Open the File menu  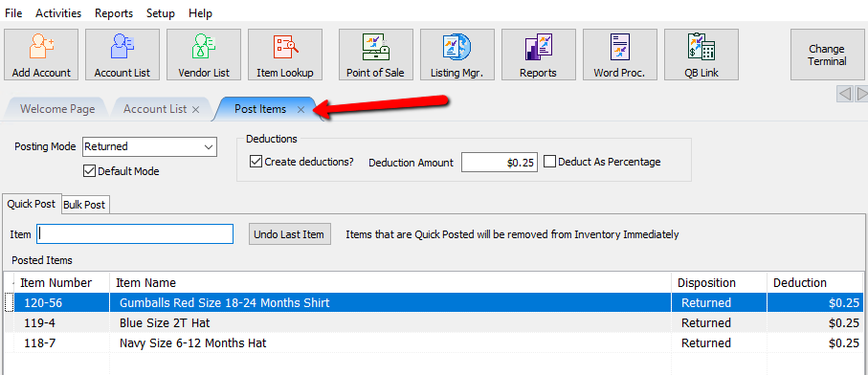13,12
